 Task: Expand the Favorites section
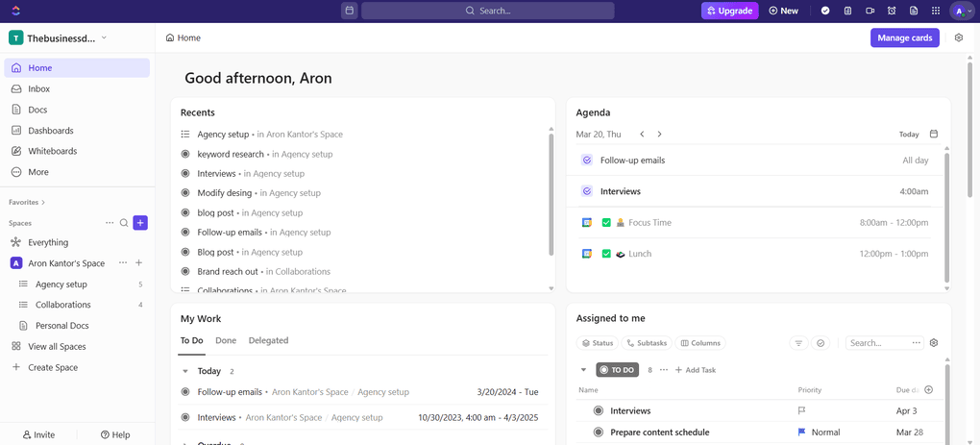[x=27, y=202]
